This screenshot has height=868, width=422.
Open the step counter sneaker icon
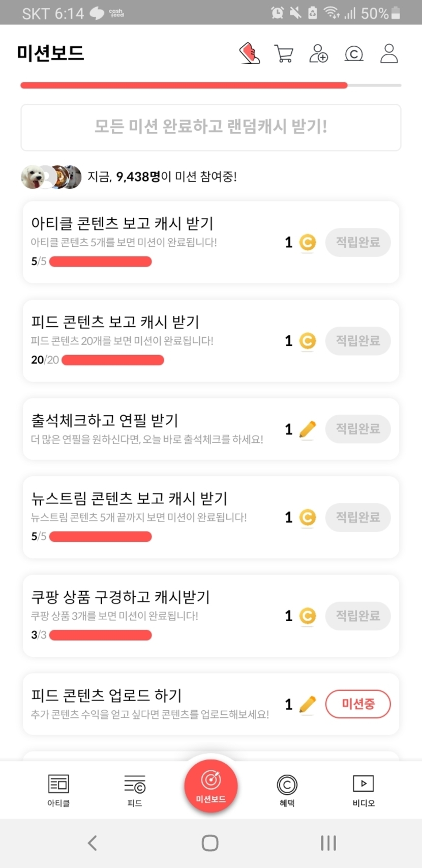tap(250, 53)
